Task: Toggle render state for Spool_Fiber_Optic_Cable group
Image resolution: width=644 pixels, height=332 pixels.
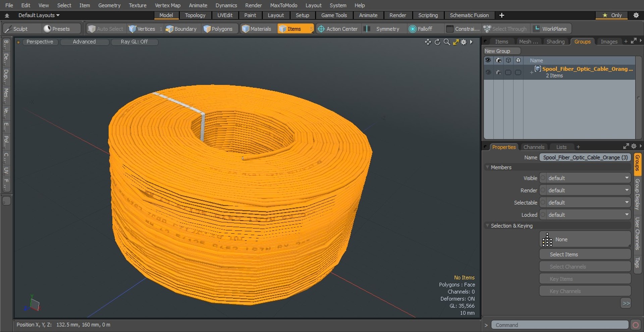Action: [498, 72]
